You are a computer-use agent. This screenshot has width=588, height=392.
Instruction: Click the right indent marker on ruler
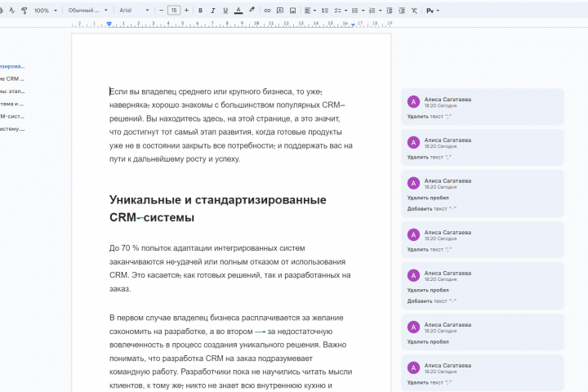pyautogui.click(x=353, y=24)
